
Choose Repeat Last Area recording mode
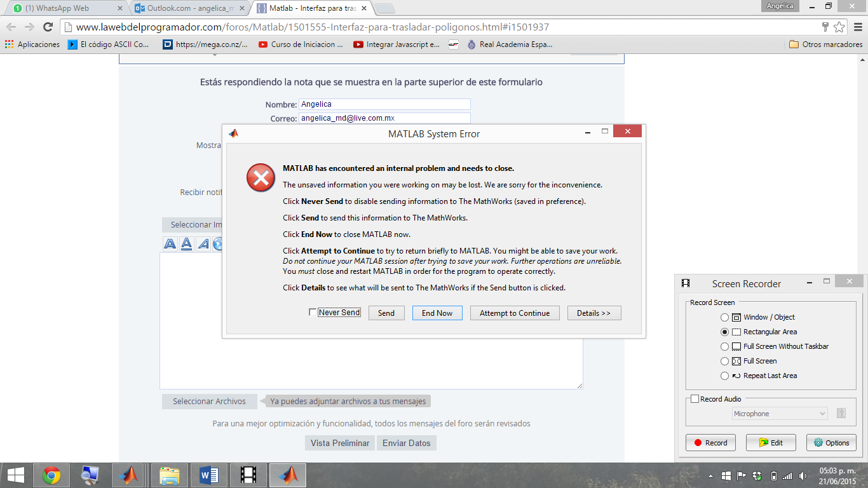pyautogui.click(x=724, y=376)
